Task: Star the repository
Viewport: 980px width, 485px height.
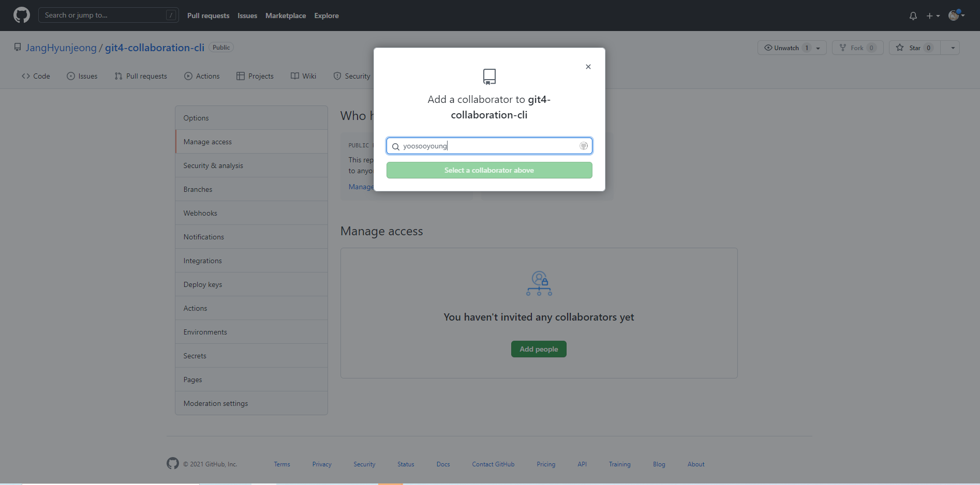Action: point(915,48)
